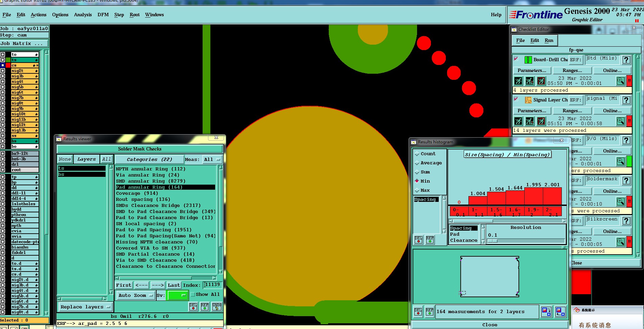Click Board-Drill check drill bit icon
The width and height of the screenshot is (644, 329).
[528, 60]
